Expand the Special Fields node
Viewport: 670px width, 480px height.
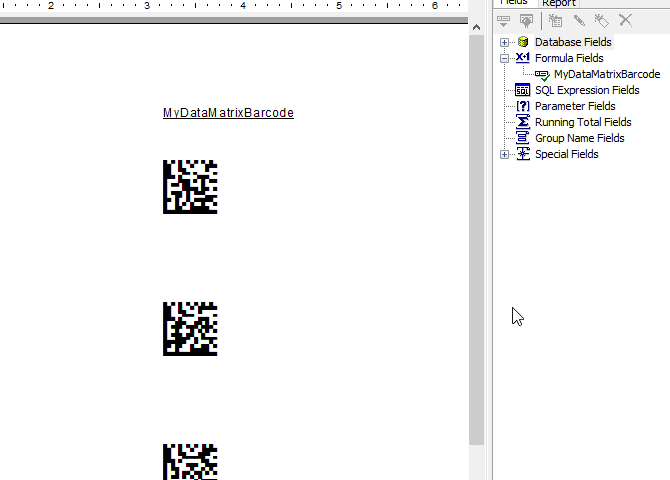click(x=504, y=154)
